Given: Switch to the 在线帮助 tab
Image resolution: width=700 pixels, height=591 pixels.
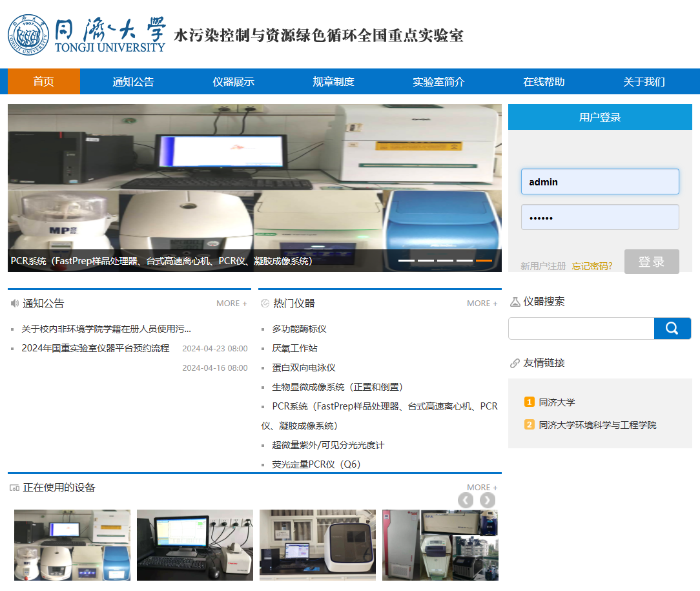Looking at the screenshot, I should [543, 81].
